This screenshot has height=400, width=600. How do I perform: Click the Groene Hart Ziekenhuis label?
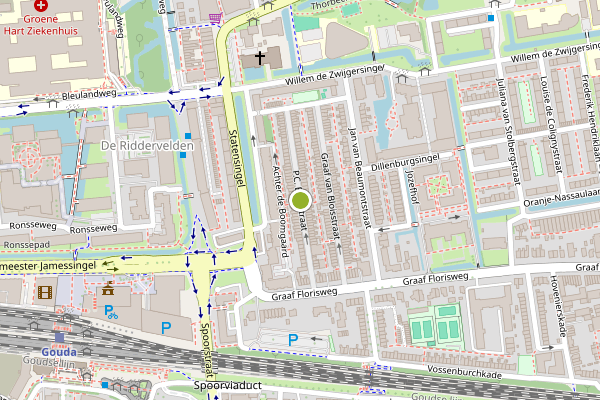(41, 25)
